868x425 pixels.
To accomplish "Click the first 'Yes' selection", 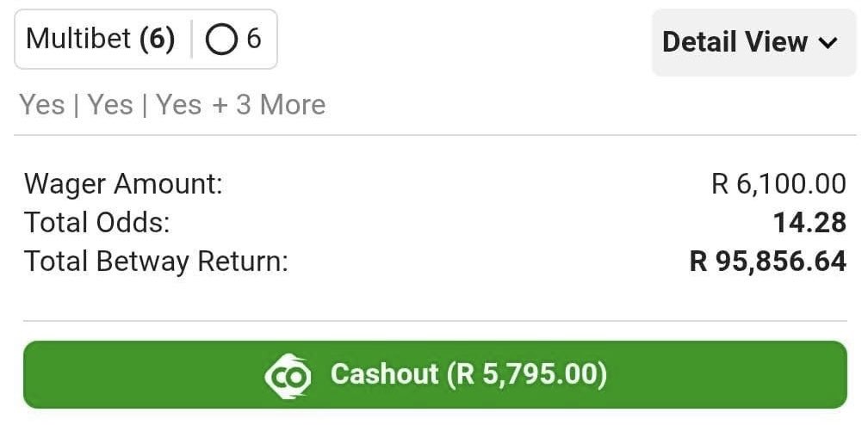I will pyautogui.click(x=42, y=105).
